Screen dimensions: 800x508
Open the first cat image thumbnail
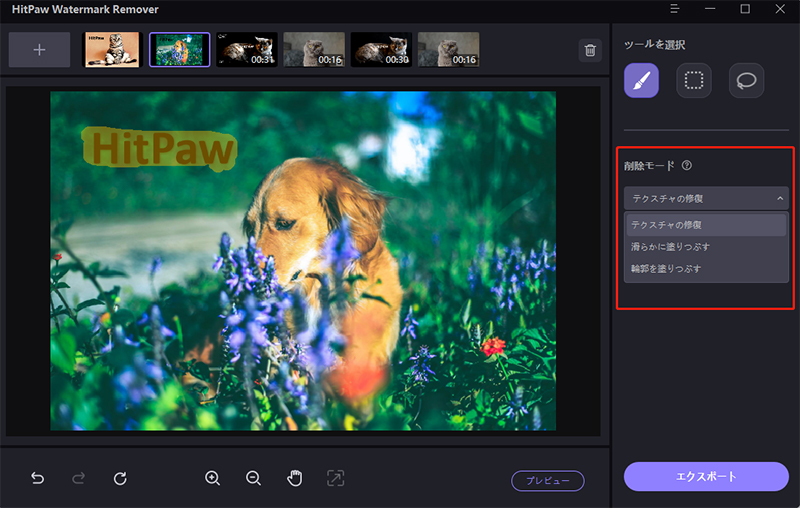point(111,50)
